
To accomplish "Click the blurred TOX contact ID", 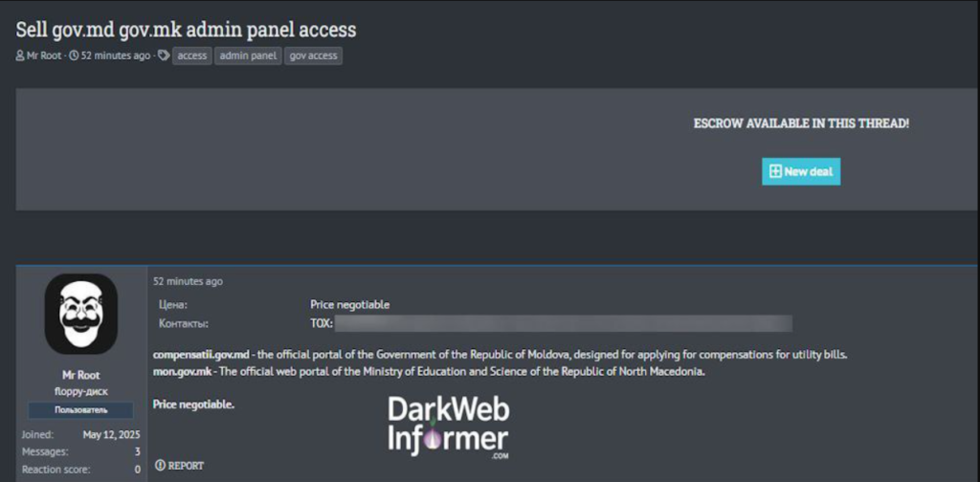I will [563, 323].
